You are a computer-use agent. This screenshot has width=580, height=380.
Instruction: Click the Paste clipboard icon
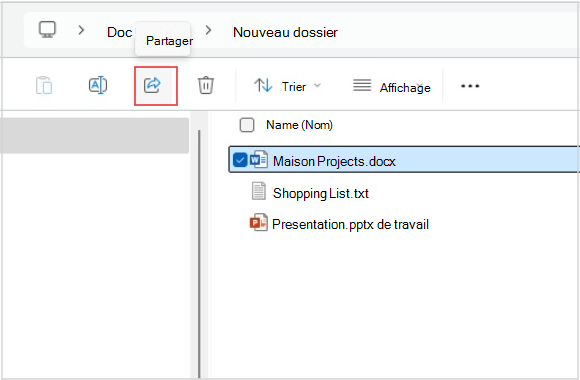point(44,85)
